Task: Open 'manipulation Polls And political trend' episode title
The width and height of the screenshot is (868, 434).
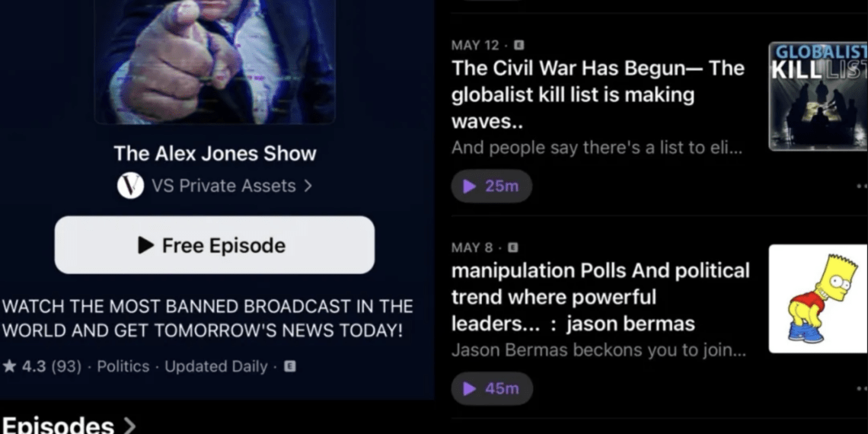Action: click(600, 297)
